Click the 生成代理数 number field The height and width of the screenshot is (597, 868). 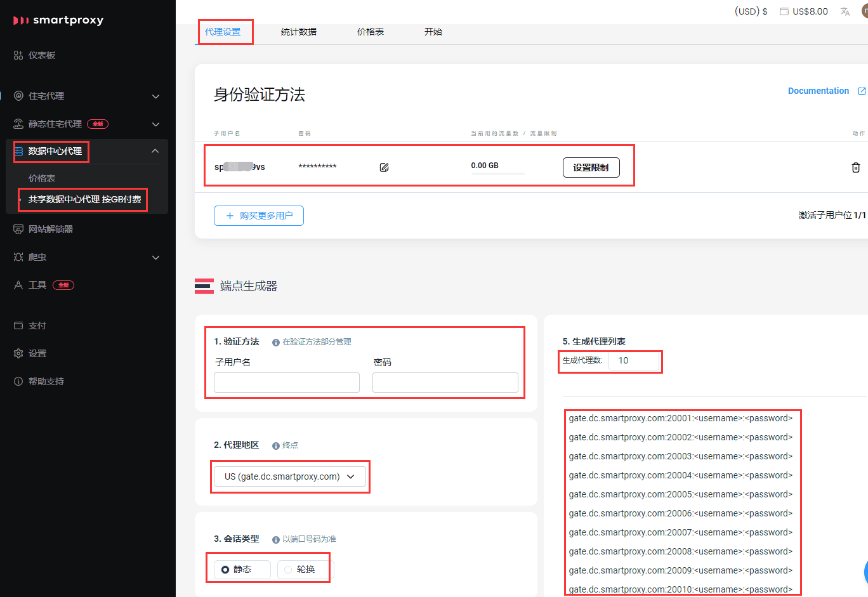tap(633, 360)
